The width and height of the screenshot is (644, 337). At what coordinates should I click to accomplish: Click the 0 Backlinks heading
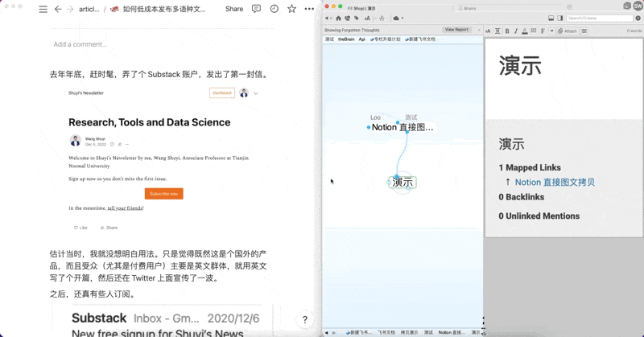(x=521, y=197)
